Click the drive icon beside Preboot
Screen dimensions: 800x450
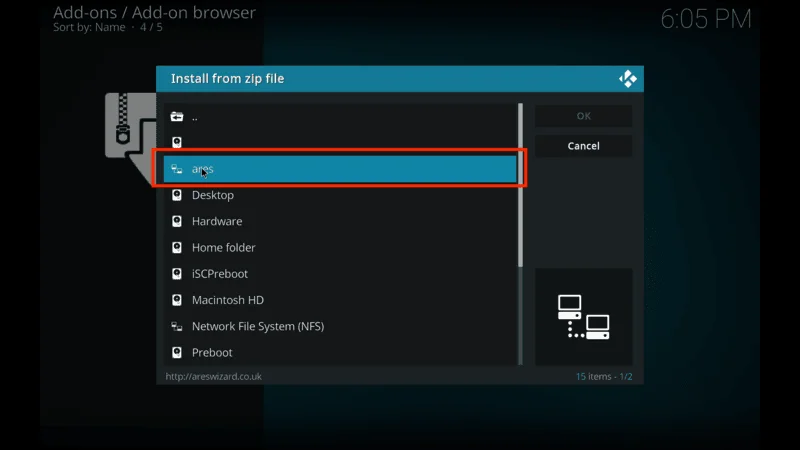pyautogui.click(x=177, y=352)
